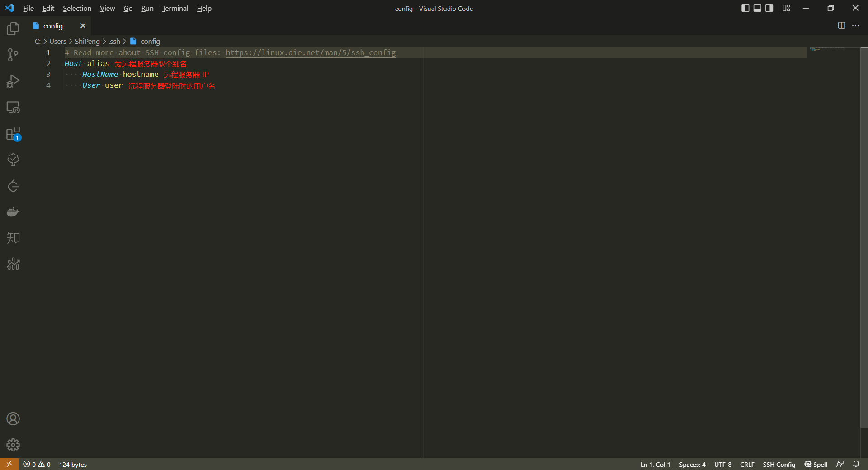The height and width of the screenshot is (470, 868).
Task: Open the Manage settings gear
Action: (13, 445)
